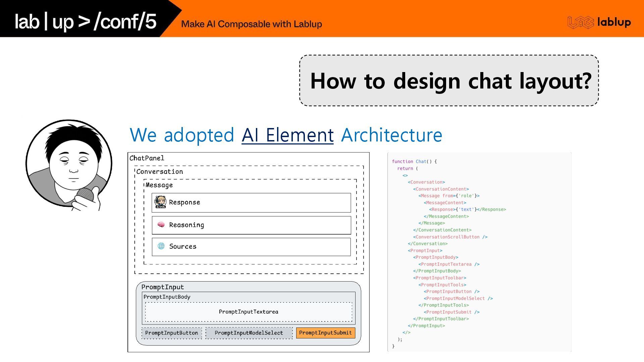This screenshot has width=644, height=362.
Task: Click the speaker cartoon avatar illustration
Action: pos(69,164)
